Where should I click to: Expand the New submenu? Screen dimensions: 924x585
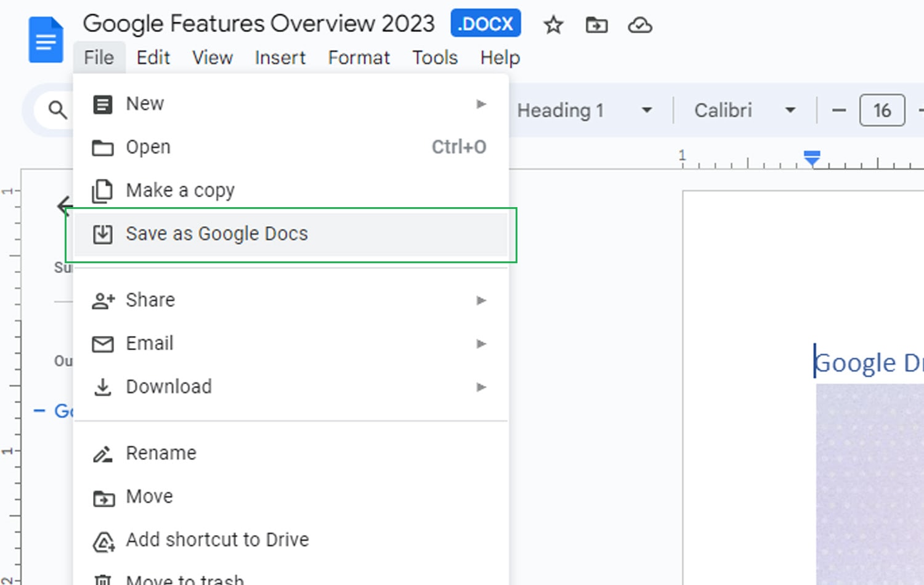(481, 104)
